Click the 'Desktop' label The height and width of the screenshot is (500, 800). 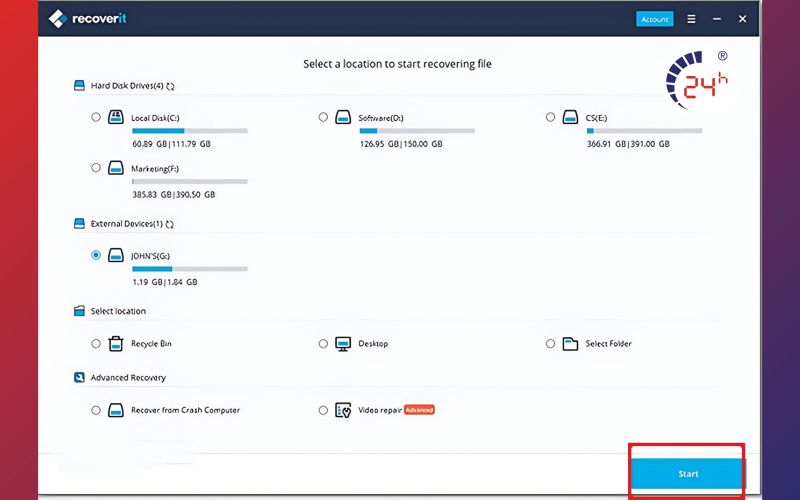(x=373, y=344)
